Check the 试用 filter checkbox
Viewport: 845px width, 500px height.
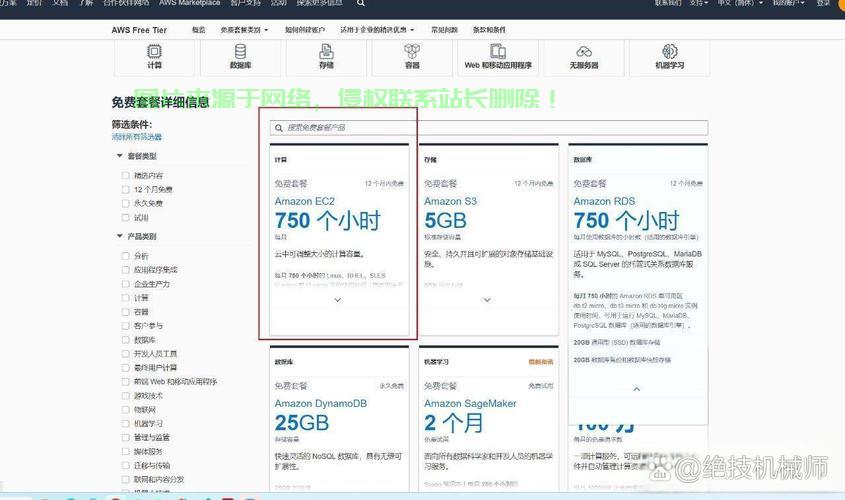[x=126, y=217]
